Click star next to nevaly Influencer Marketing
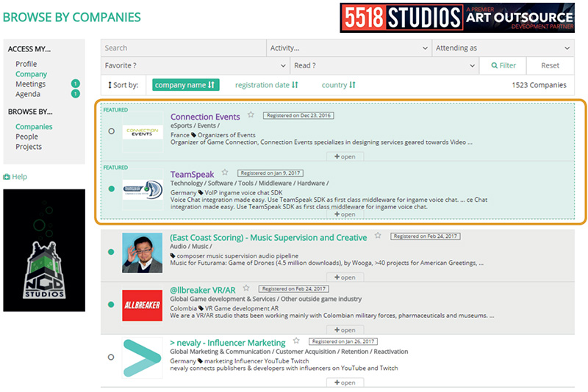 tap(296, 341)
